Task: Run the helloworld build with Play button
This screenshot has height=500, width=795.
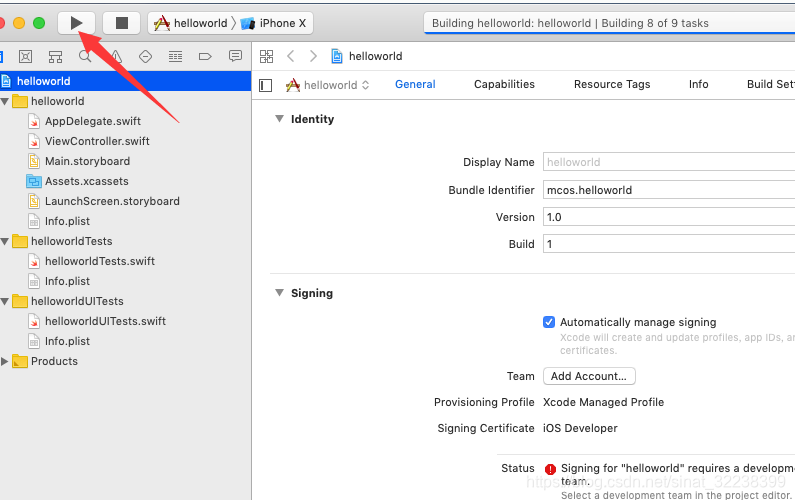Action: point(77,23)
